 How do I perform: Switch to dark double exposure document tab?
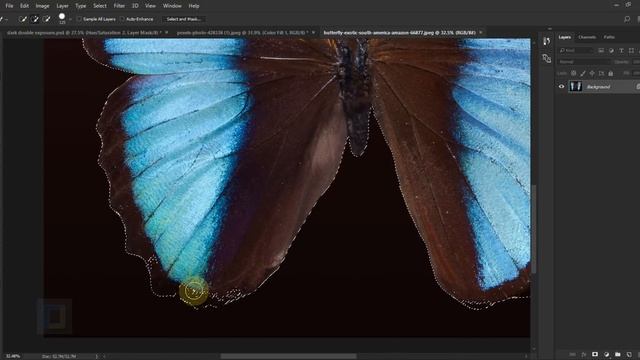click(x=84, y=32)
